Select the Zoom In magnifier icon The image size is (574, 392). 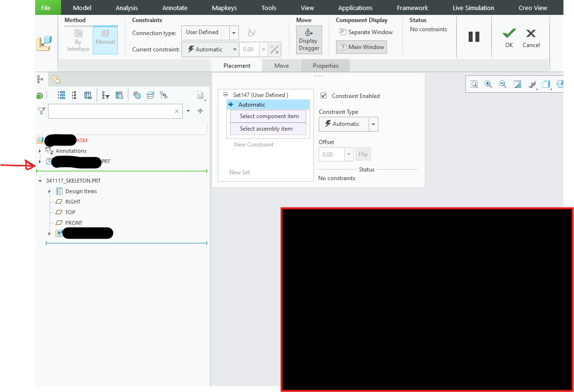tap(488, 84)
